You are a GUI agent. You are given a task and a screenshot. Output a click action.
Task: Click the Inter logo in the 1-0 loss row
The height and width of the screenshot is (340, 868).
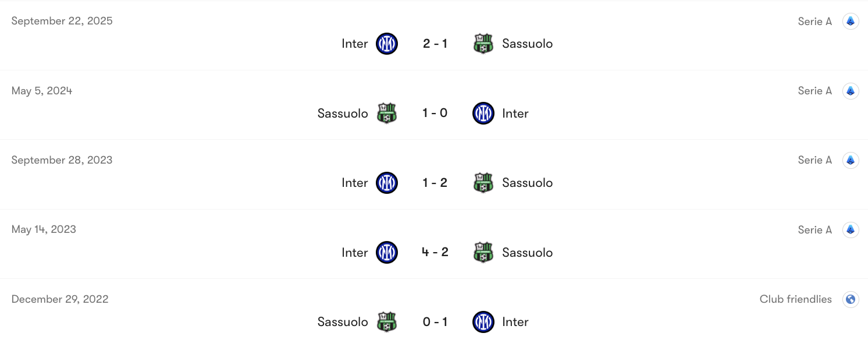[x=483, y=113]
